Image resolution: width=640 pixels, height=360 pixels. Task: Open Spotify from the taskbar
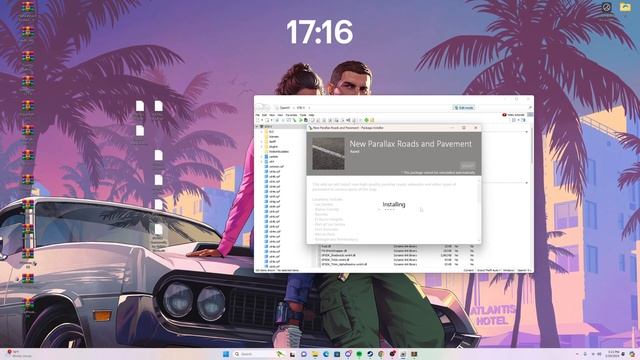click(359, 354)
